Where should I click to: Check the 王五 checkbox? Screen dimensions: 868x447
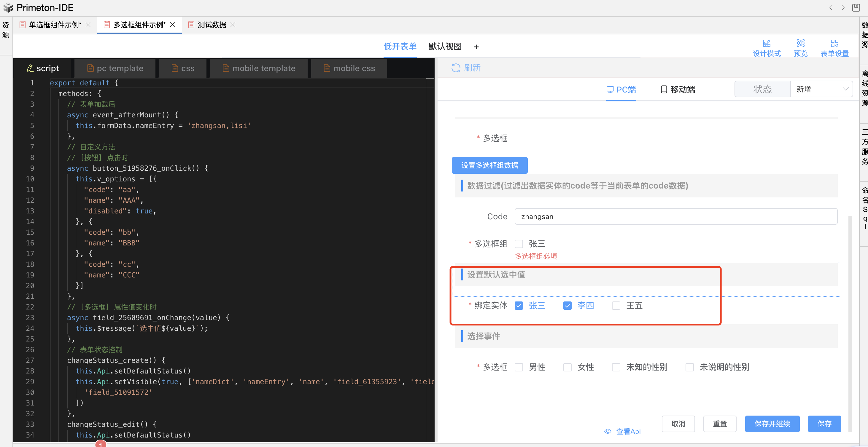coord(616,305)
